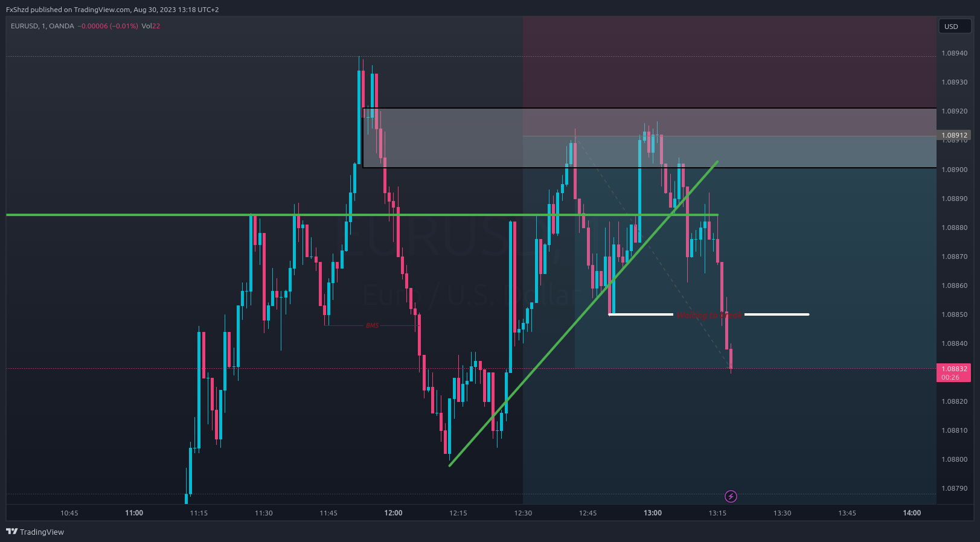980x542 pixels.
Task: Click the 14:00 time axis label
Action: tap(912, 513)
